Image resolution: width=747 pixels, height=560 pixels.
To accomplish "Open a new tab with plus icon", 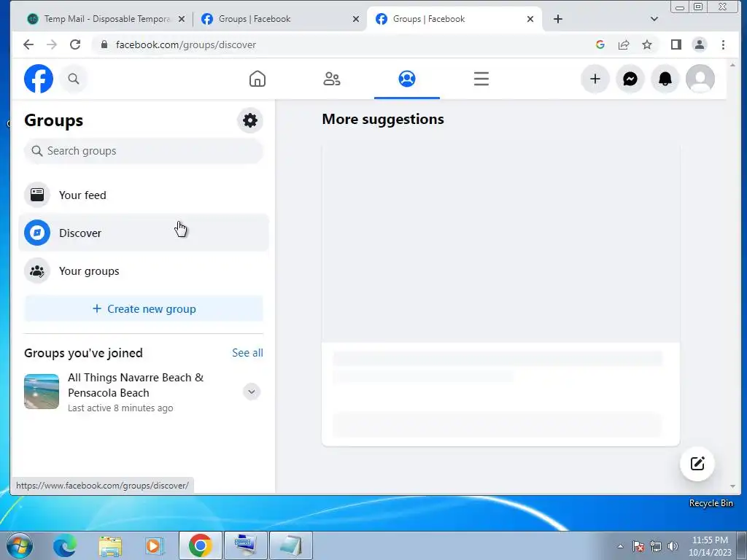I will pos(558,19).
